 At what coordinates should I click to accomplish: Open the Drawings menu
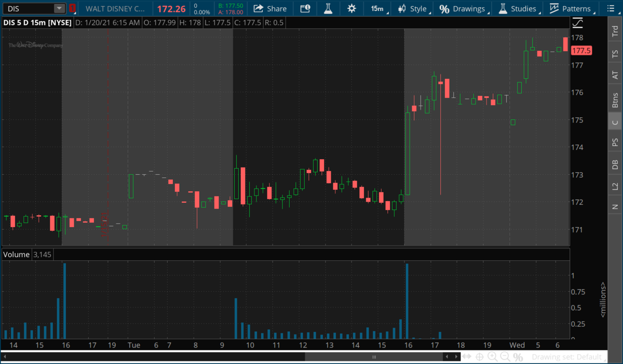pos(464,8)
